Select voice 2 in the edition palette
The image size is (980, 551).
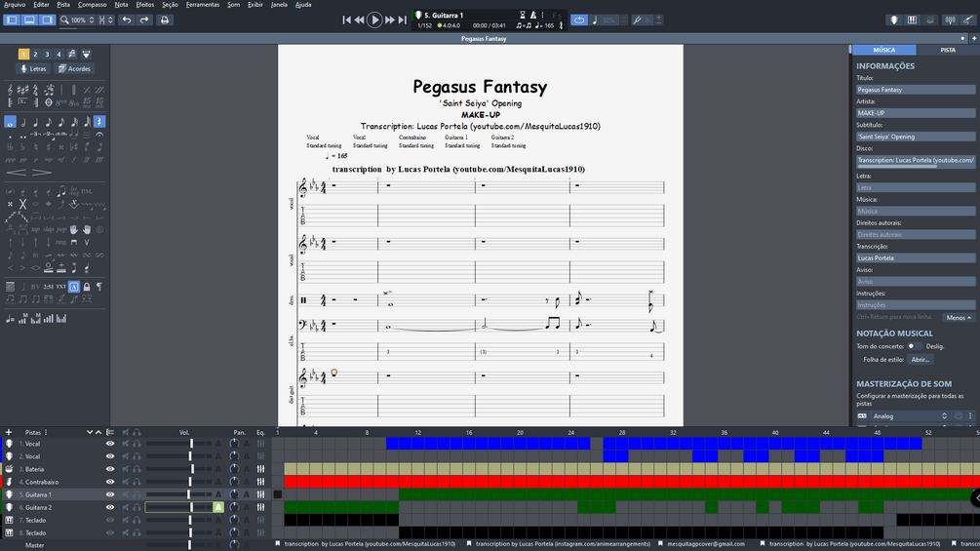click(x=36, y=55)
